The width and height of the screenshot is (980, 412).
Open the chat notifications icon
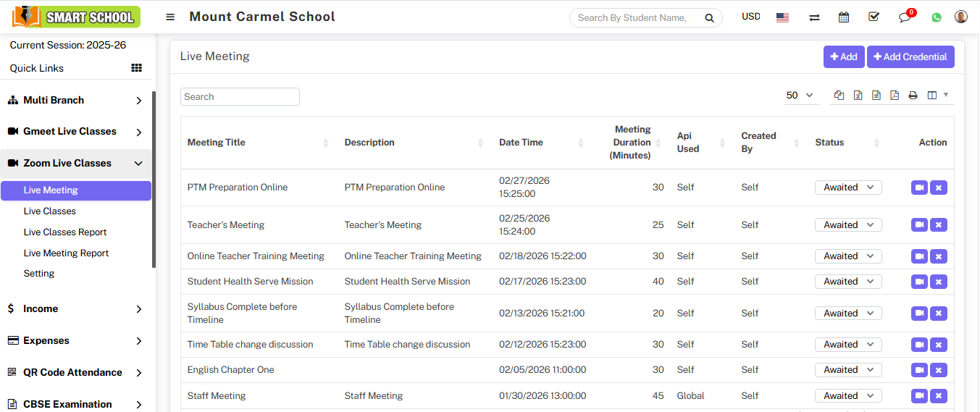pyautogui.click(x=905, y=17)
